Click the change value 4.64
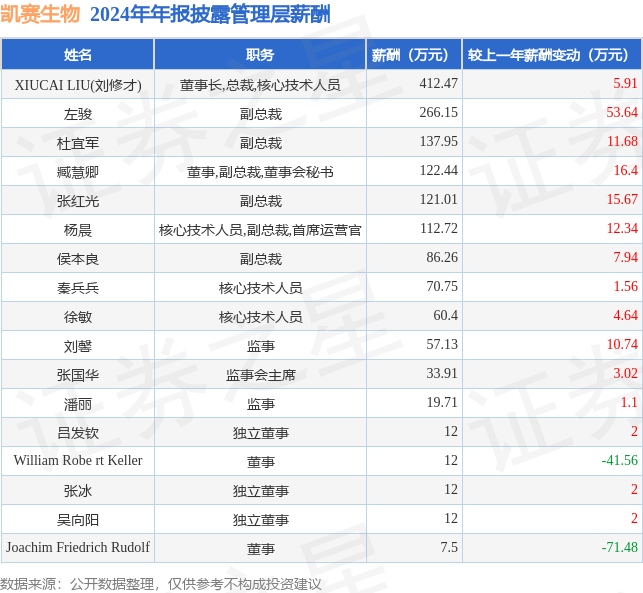Image resolution: width=643 pixels, height=593 pixels. 625,315
